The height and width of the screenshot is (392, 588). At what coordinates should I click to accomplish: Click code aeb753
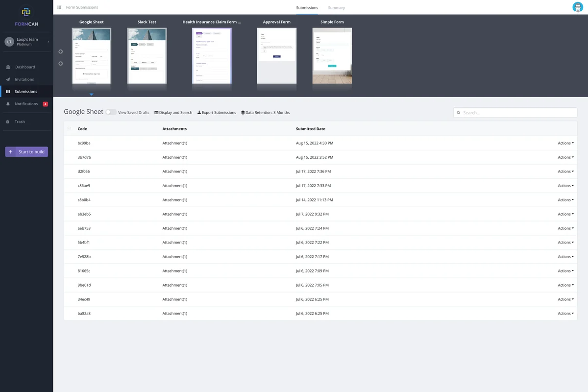pos(84,228)
